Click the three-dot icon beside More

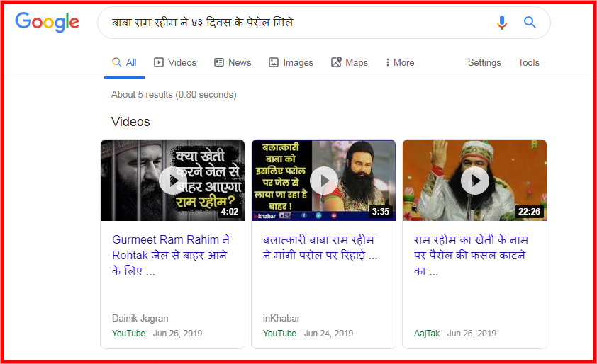(388, 62)
